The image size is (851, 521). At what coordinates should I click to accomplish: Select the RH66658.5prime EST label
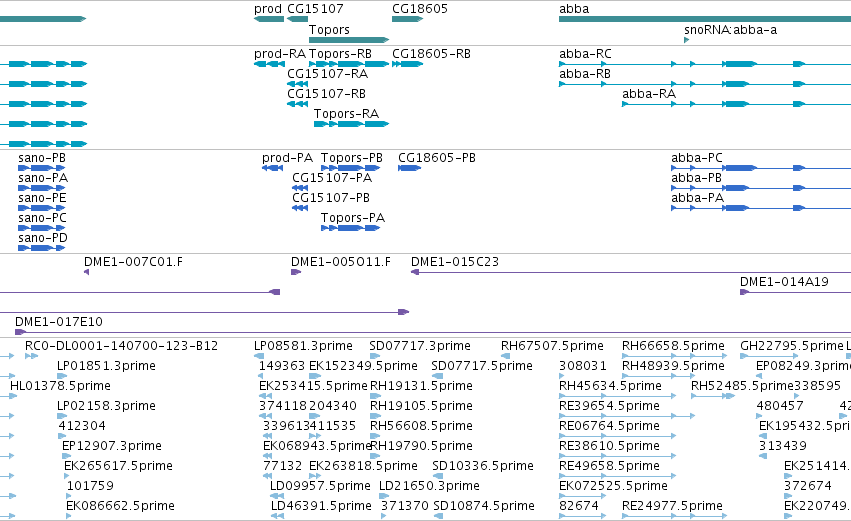674,346
